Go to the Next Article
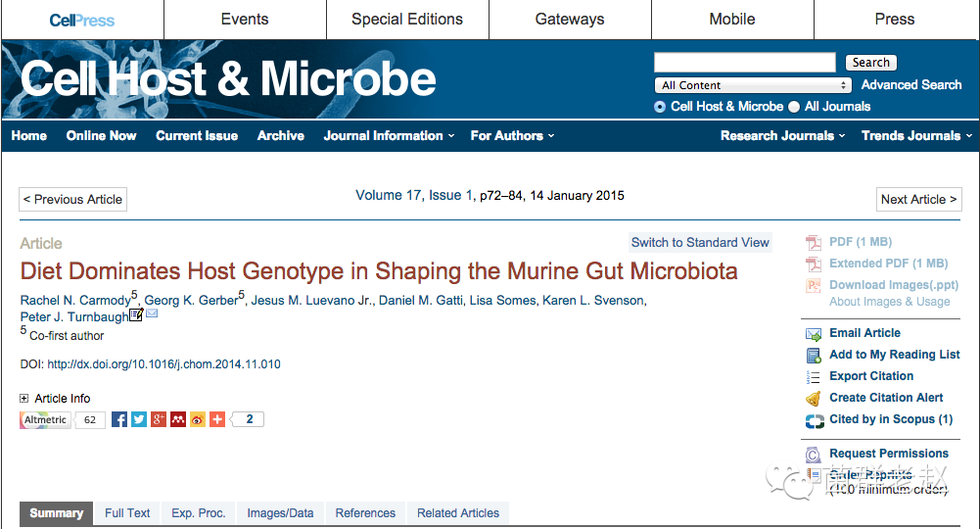980x529 pixels. click(x=918, y=200)
